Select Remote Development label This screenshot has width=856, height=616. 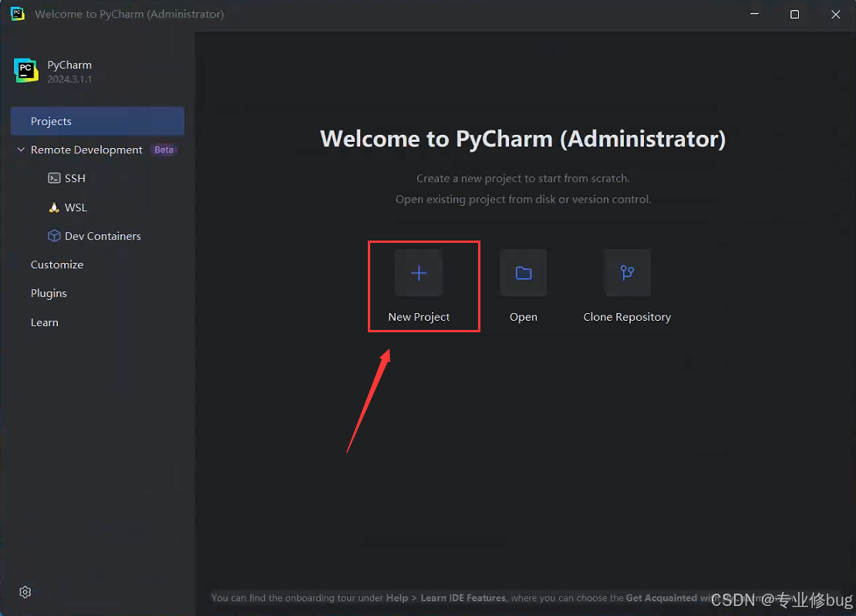tap(86, 150)
